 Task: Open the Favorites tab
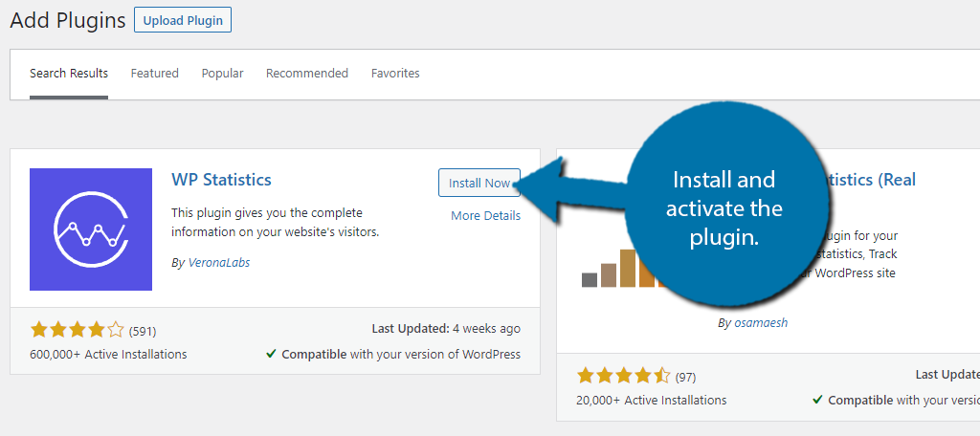tap(395, 73)
